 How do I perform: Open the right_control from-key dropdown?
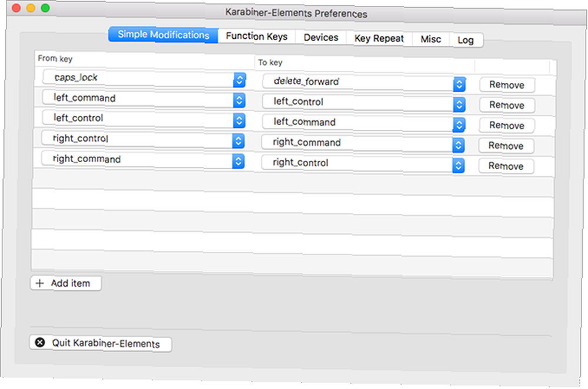click(143, 139)
